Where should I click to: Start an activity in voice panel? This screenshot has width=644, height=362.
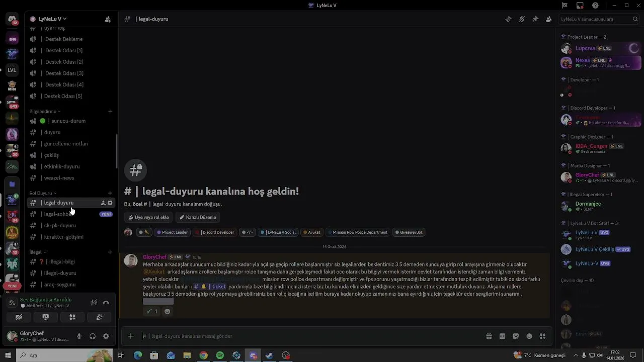[72, 317]
